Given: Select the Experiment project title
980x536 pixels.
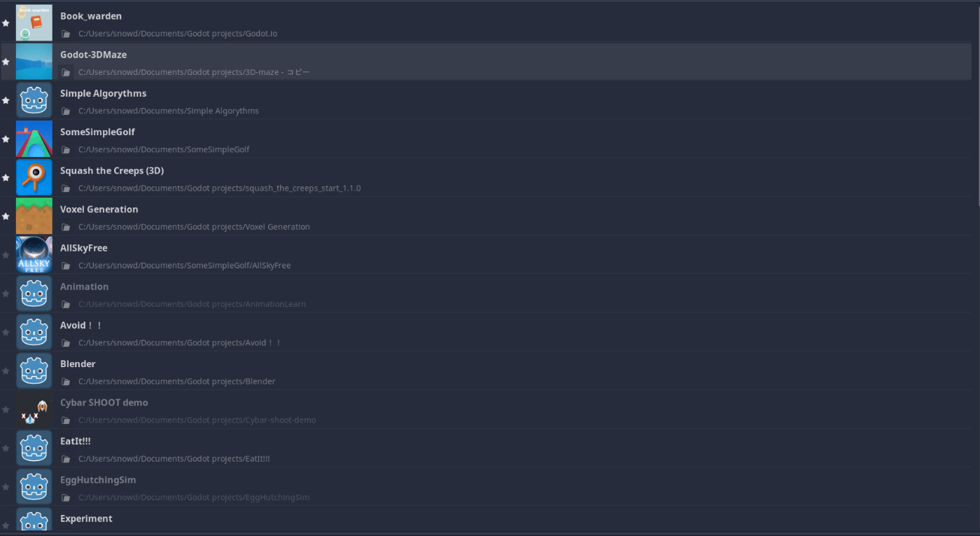Looking at the screenshot, I should click(87, 518).
